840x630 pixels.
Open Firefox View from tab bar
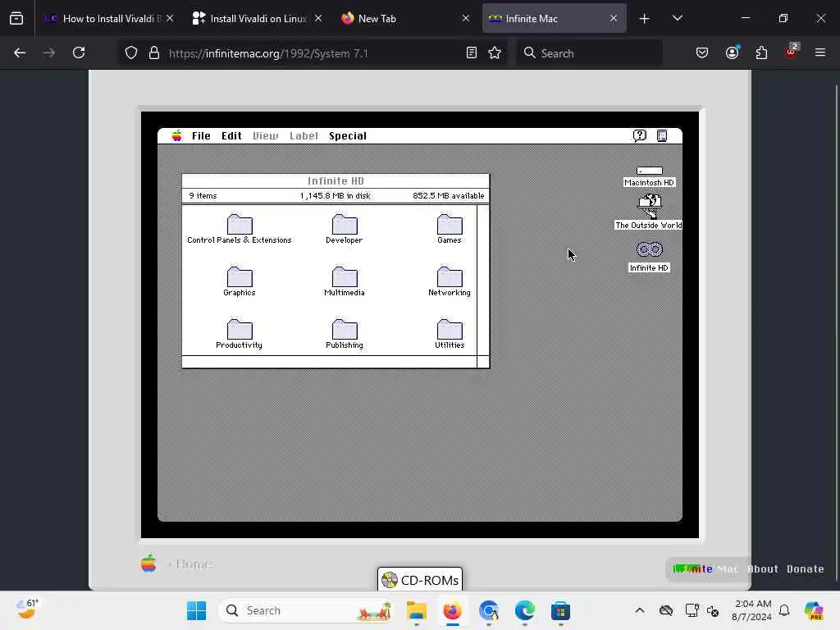[x=16, y=19]
